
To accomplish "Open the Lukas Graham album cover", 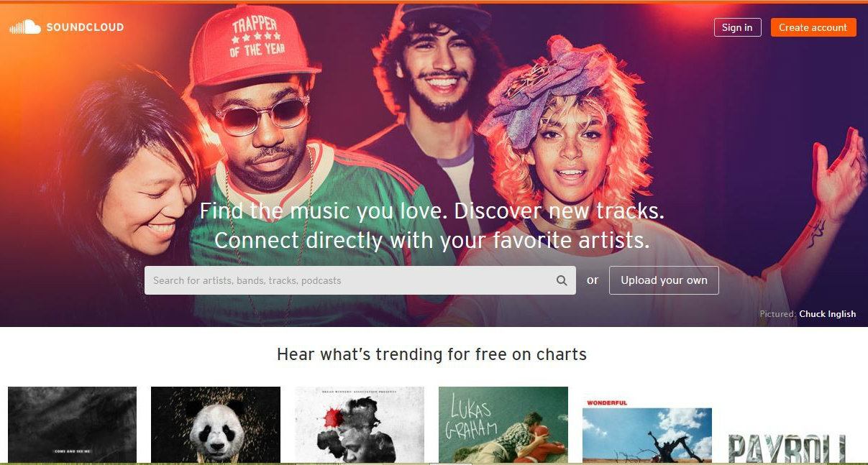I will (x=503, y=425).
